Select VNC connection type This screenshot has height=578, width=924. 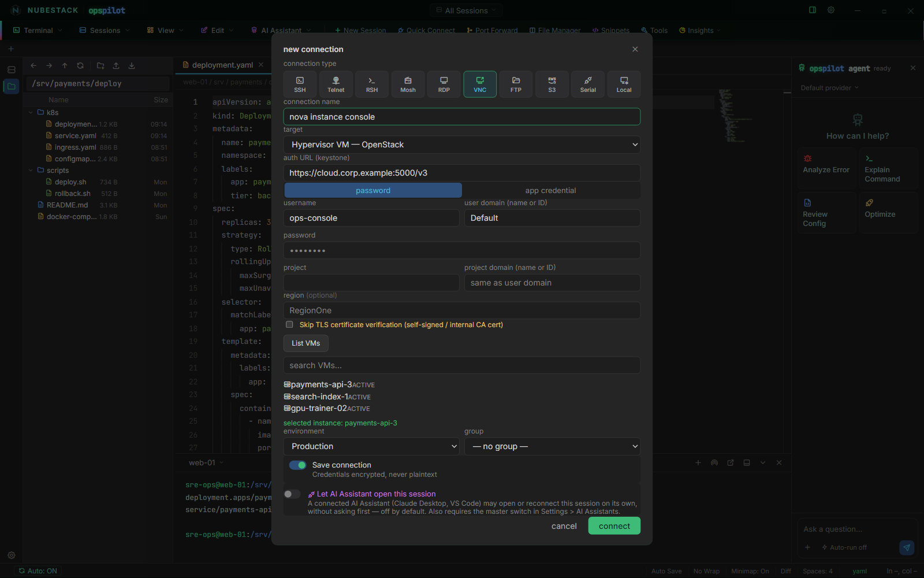coord(480,84)
